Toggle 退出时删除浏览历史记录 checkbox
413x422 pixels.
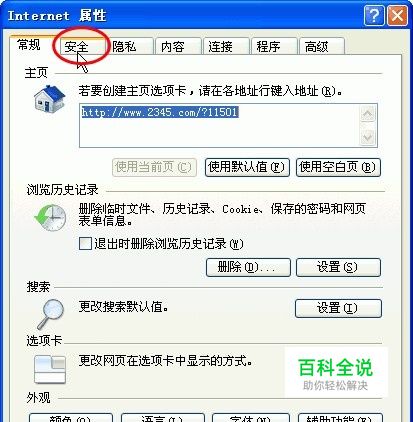pos(85,243)
